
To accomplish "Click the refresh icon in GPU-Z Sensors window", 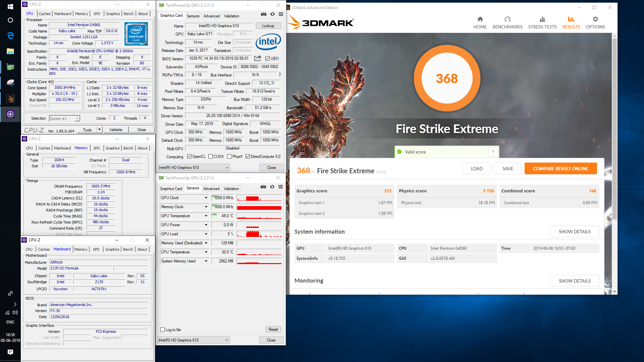I will [272, 187].
